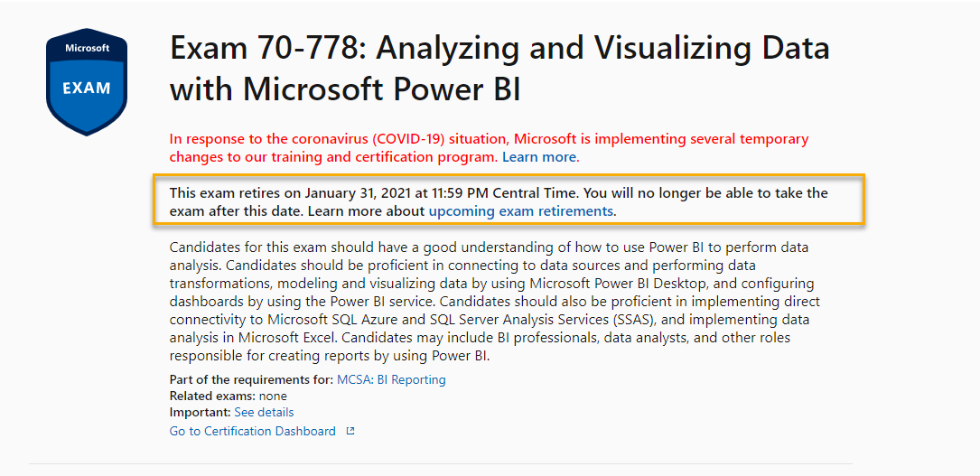The width and height of the screenshot is (980, 476).
Task: Click the 'Important:' label
Action: [200, 412]
